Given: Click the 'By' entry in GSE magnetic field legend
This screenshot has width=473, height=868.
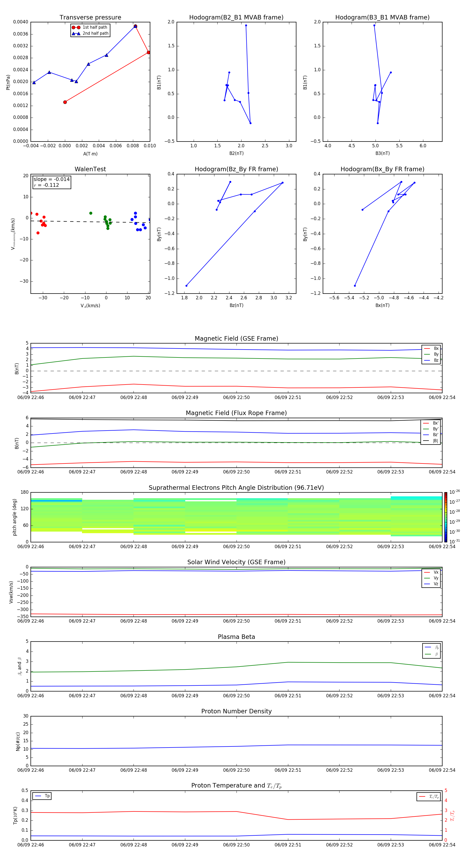Looking at the screenshot, I should tap(431, 354).
